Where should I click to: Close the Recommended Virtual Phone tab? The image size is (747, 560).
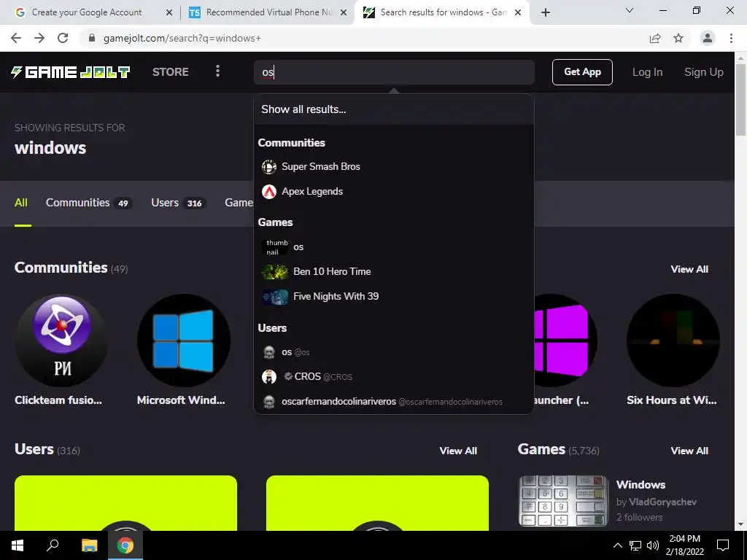344,12
